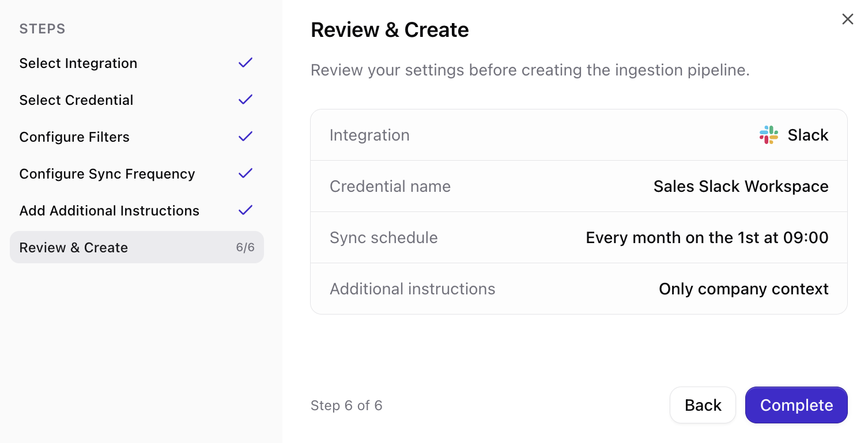Click the 6/6 step counter badge
The image size is (868, 443).
pos(245,248)
